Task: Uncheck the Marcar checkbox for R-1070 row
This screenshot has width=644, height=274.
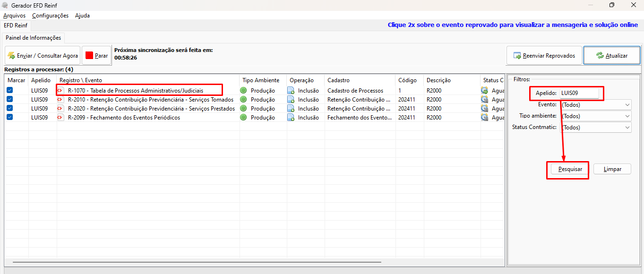Action: click(10, 90)
